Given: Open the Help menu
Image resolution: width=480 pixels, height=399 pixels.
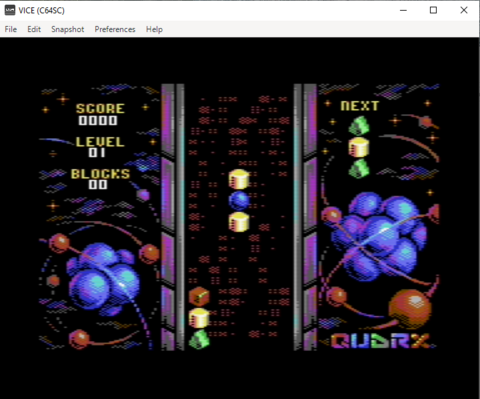Looking at the screenshot, I should pyautogui.click(x=154, y=29).
